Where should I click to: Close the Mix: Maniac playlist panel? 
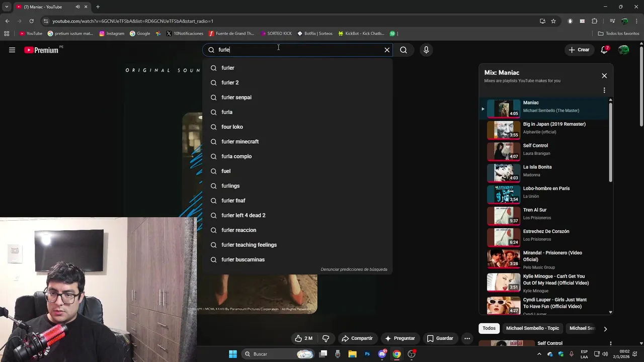tap(604, 76)
